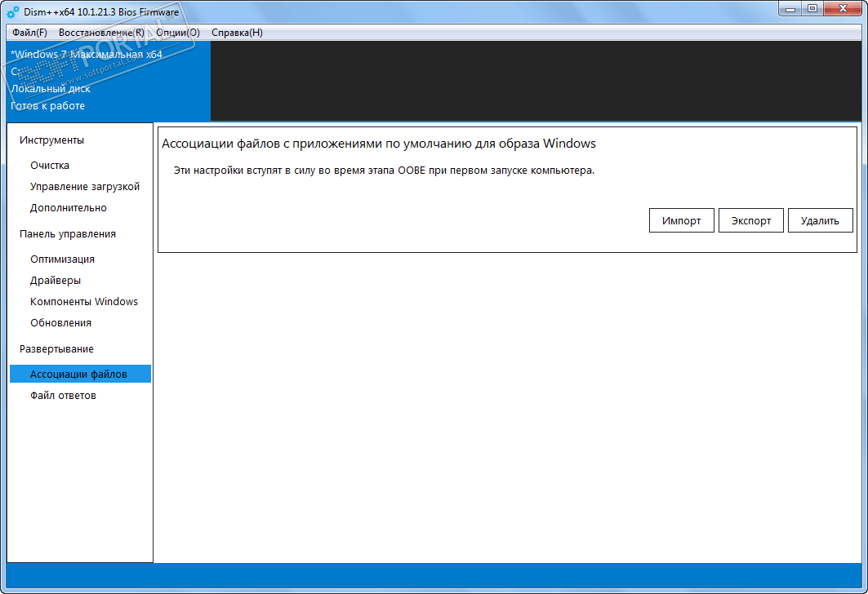Click the Инструменты section header
This screenshot has width=868, height=594.
point(51,140)
